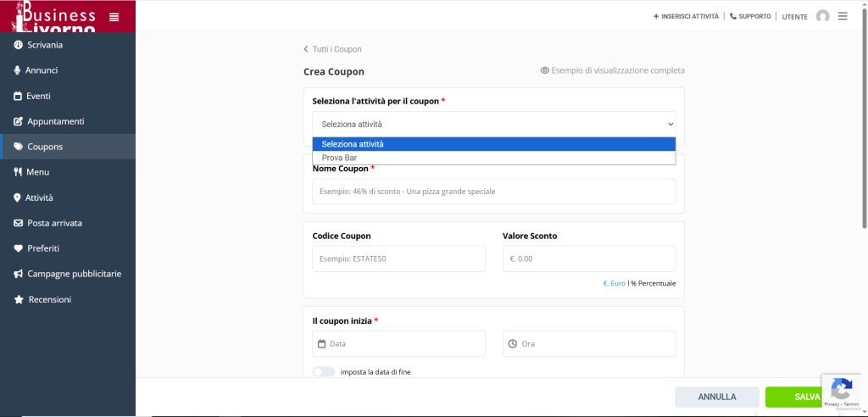
Task: Switch discount type to % Percentuale
Action: [x=654, y=283]
